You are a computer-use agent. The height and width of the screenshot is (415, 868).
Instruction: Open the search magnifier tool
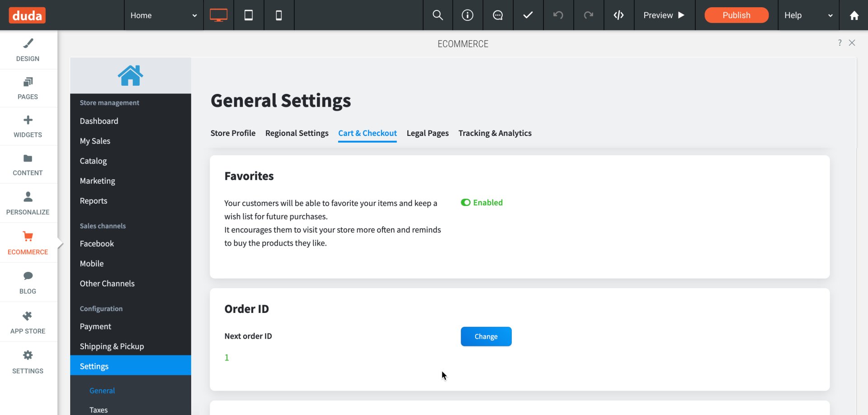(438, 15)
